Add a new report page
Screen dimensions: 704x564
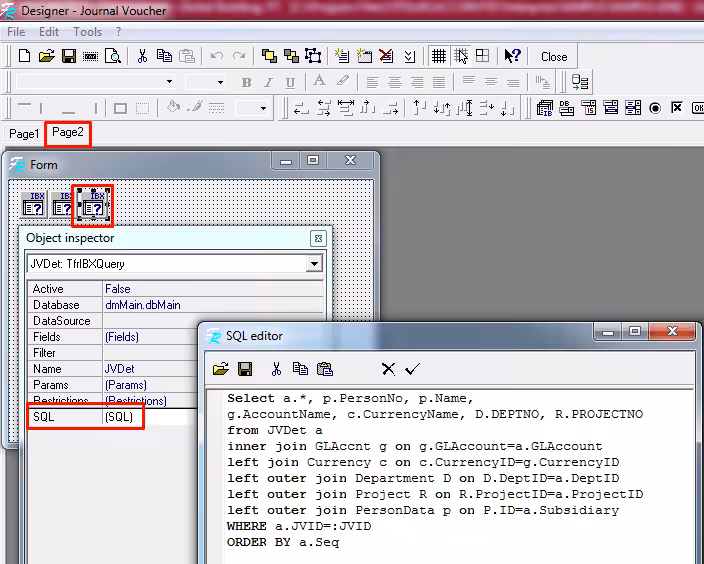[x=342, y=56]
